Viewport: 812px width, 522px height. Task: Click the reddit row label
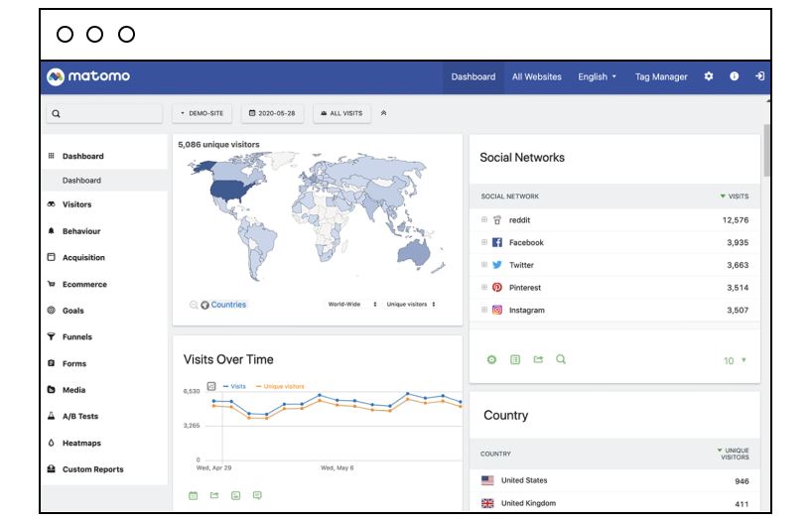[519, 220]
